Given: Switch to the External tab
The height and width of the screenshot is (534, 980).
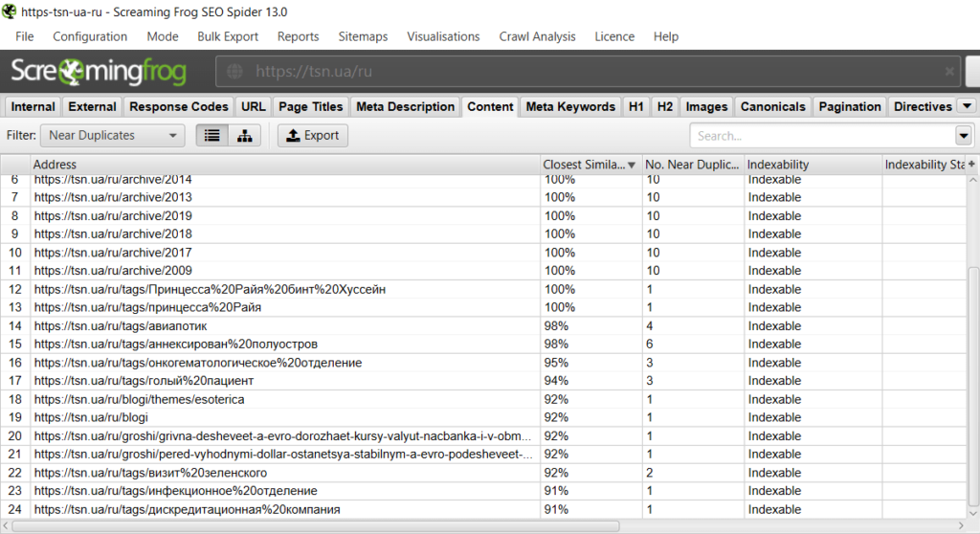Looking at the screenshot, I should pos(92,106).
